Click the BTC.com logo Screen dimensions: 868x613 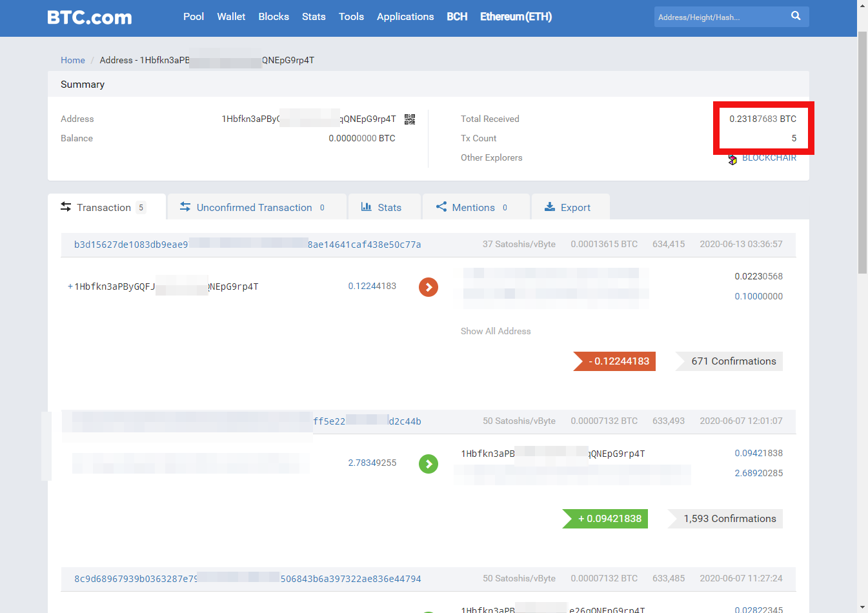(89, 17)
